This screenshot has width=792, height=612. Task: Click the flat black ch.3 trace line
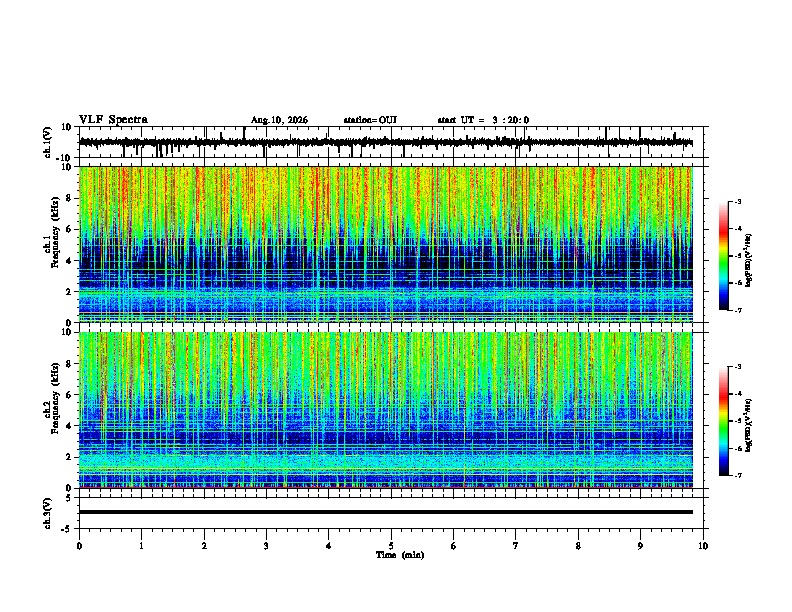[385, 512]
